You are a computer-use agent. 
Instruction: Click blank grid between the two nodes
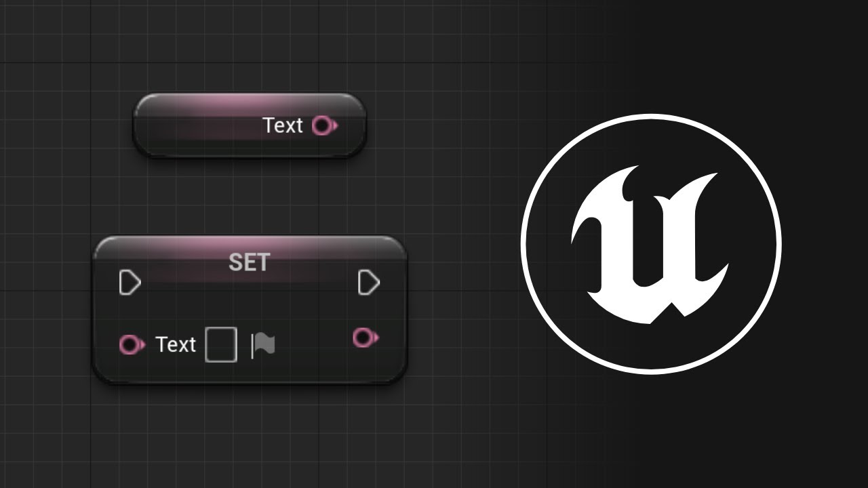pos(250,197)
